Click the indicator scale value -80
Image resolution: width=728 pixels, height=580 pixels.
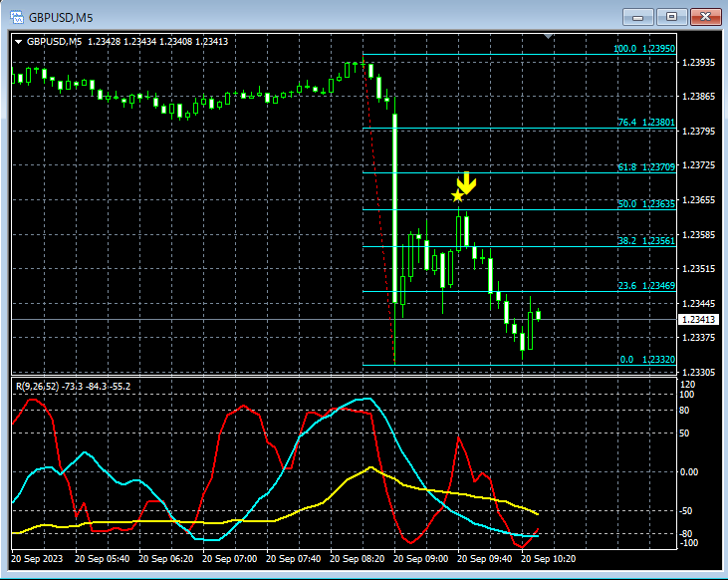[686, 533]
